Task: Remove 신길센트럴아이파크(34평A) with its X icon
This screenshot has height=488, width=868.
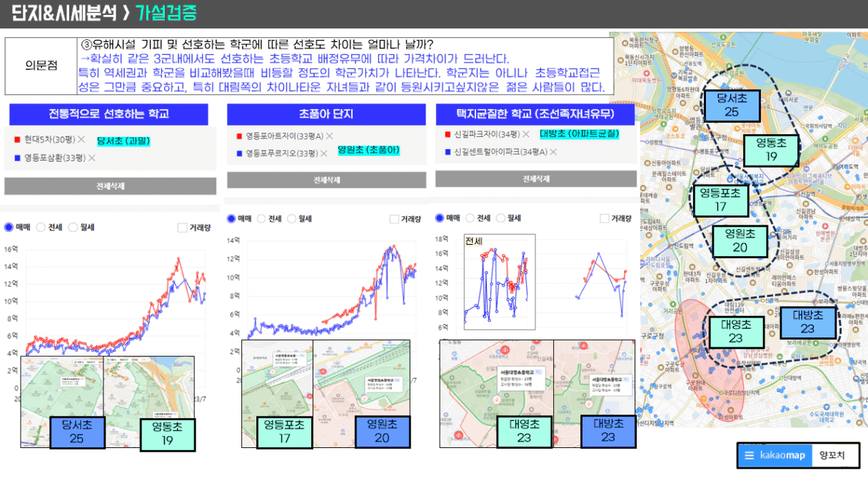Action: 554,152
